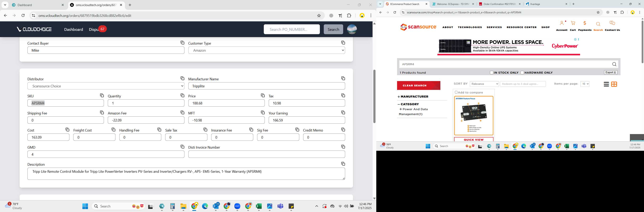Tick the HARDWARE ONLY checkbox

click(522, 73)
